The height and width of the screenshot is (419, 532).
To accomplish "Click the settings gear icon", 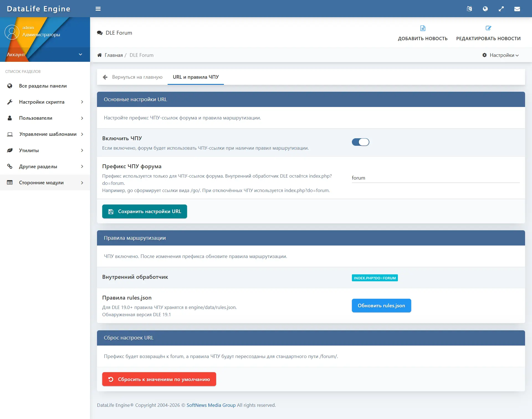I will 485,55.
